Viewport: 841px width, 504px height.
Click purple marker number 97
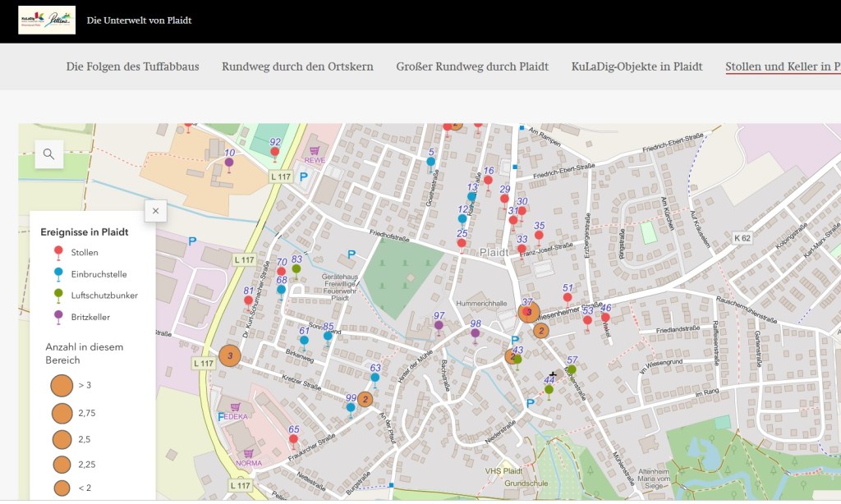click(x=439, y=326)
